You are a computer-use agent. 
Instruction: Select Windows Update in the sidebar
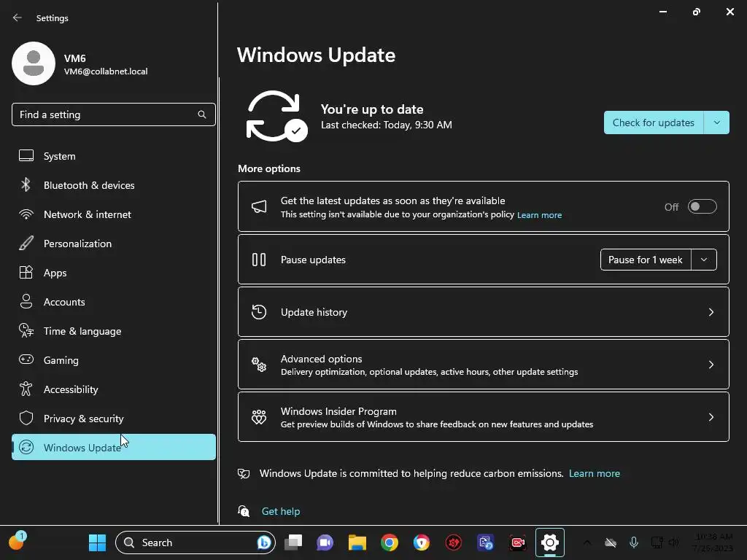[x=113, y=447]
